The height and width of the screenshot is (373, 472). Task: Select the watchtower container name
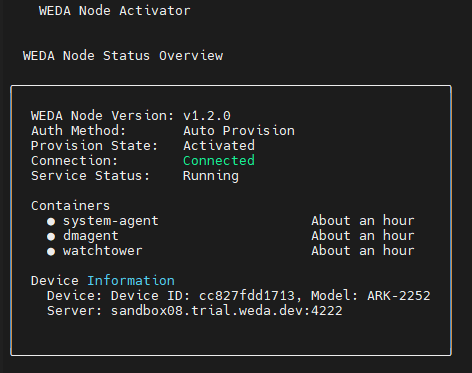pyautogui.click(x=103, y=251)
